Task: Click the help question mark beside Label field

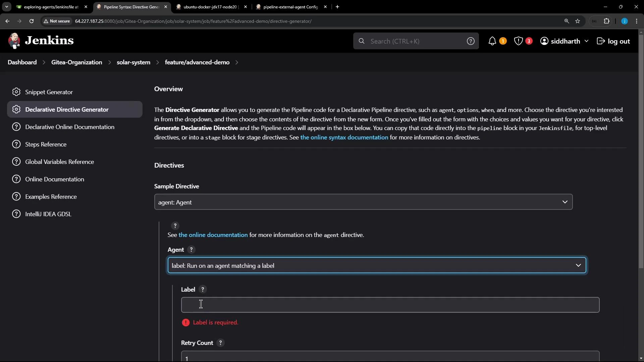Action: click(203, 289)
